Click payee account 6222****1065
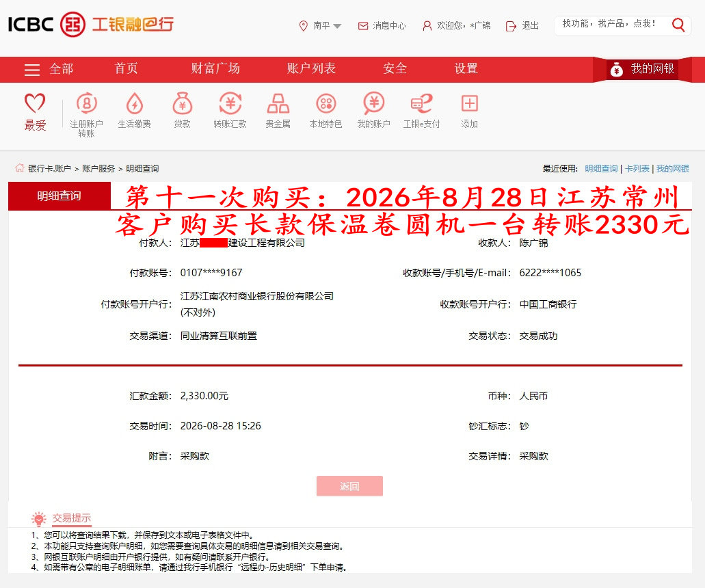 550,273
